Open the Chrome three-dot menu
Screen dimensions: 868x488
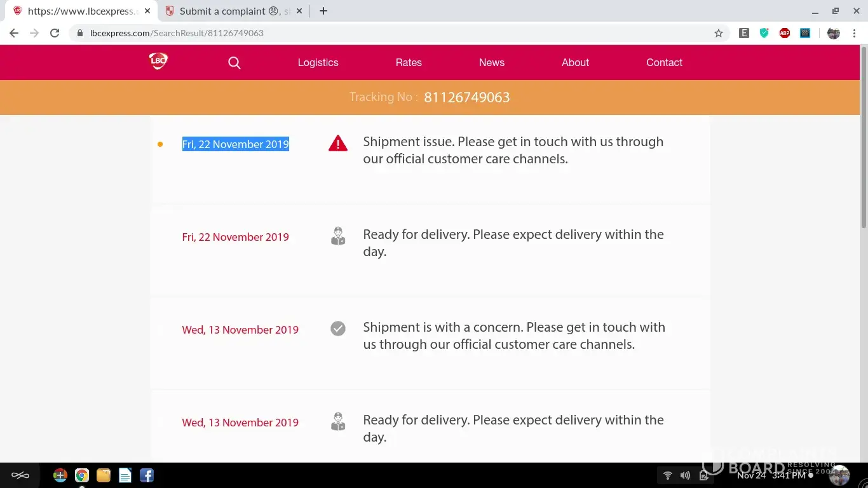(854, 33)
